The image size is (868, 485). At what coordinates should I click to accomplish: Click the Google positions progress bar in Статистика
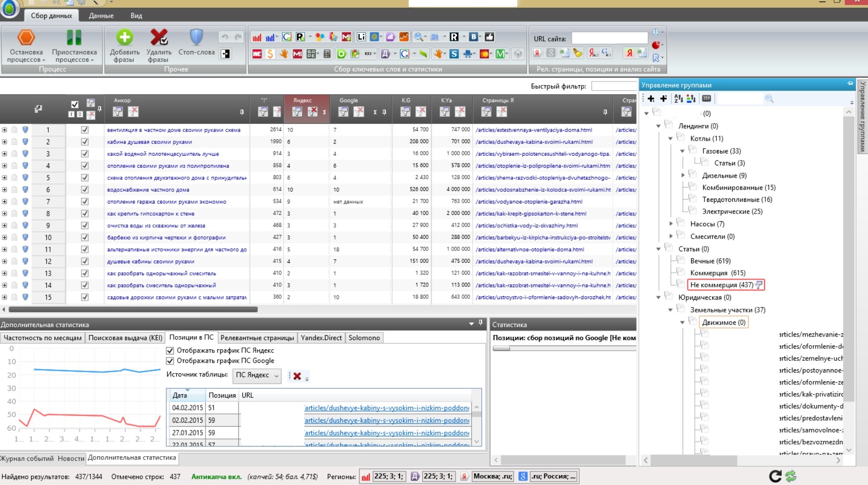tap(564, 348)
